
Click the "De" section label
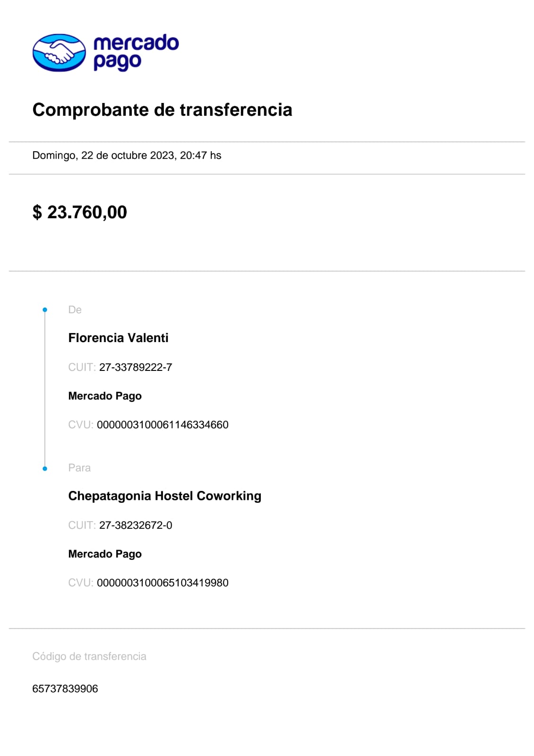pos(75,310)
